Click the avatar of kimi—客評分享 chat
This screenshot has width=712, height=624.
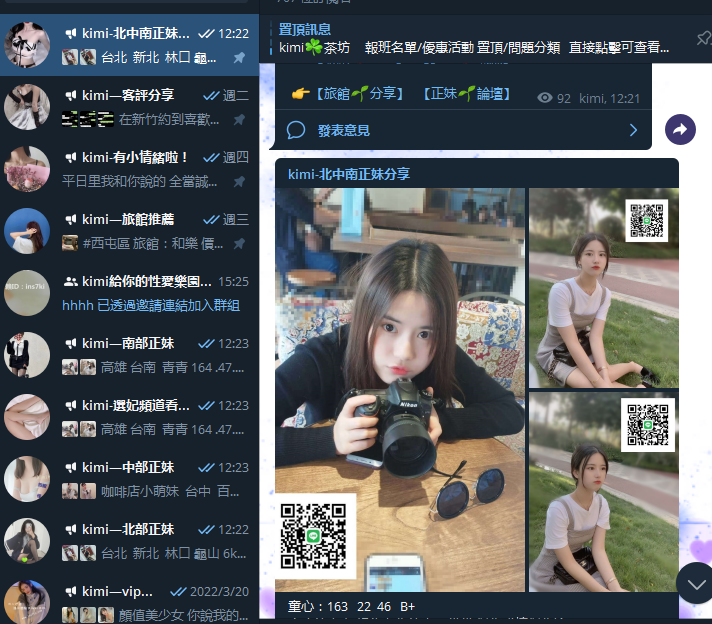click(27, 107)
